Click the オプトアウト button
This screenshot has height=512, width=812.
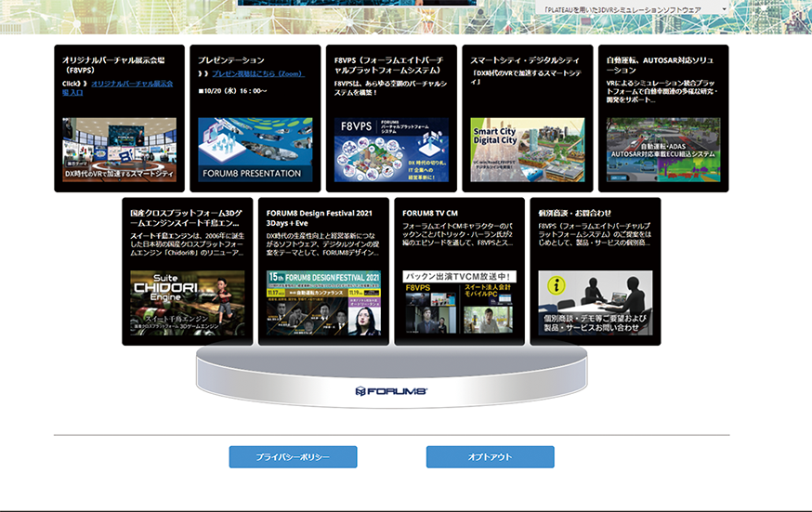tap(491, 457)
